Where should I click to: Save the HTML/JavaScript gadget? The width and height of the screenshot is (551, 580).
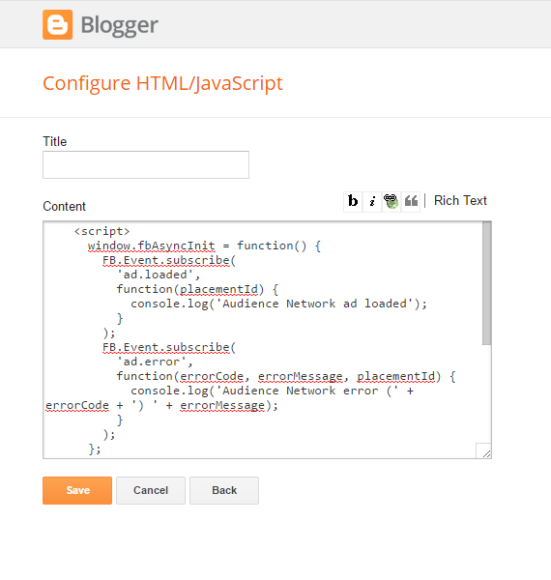pyautogui.click(x=77, y=490)
